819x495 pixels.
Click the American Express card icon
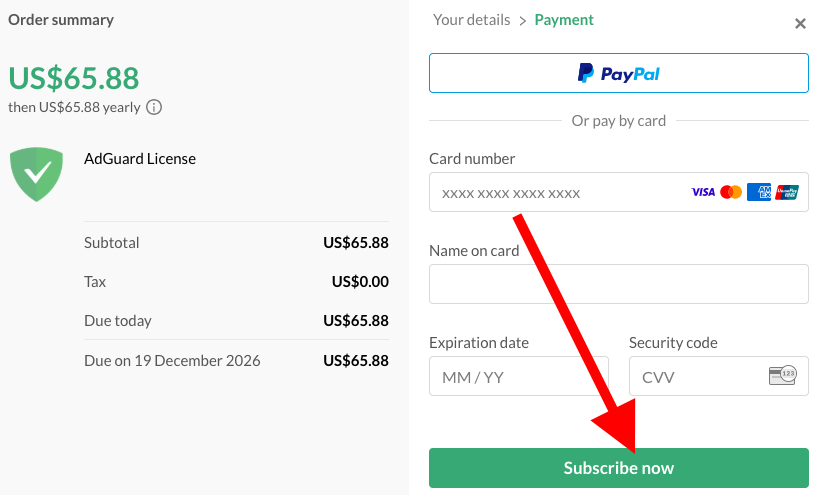tap(759, 192)
